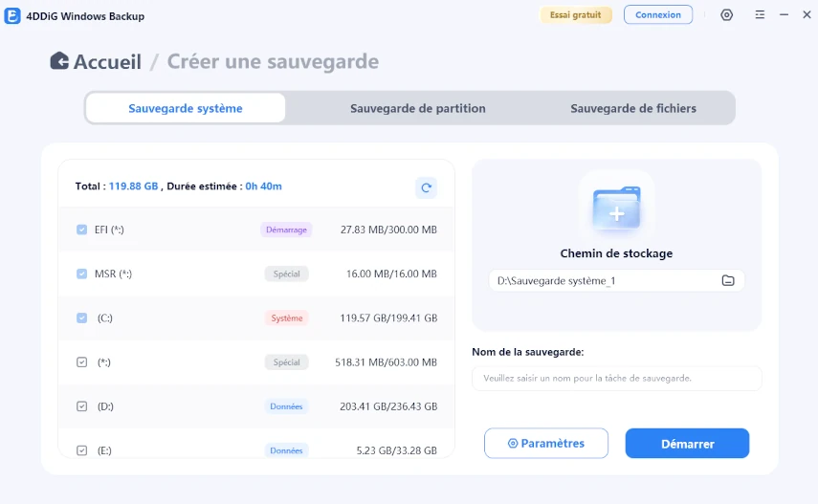The width and height of the screenshot is (818, 504).
Task: Click size 27.83 MB/300.00 MB
Action: point(388,230)
